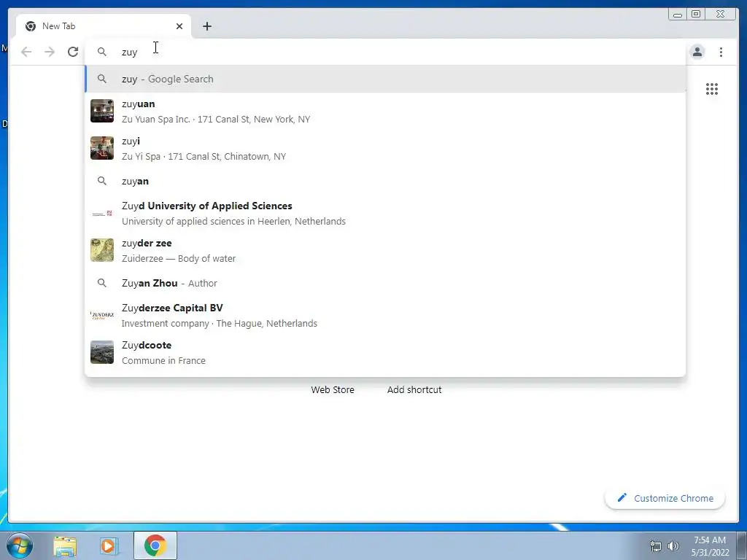Minimize the Chrome window

point(678,15)
